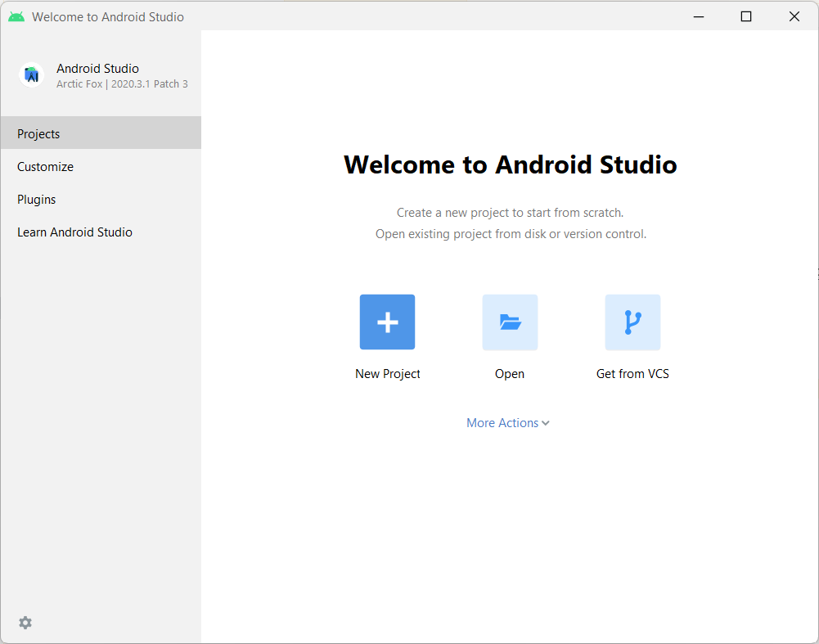Click the branching VCS icon above Get from VCS
This screenshot has width=819, height=644.
click(x=632, y=322)
